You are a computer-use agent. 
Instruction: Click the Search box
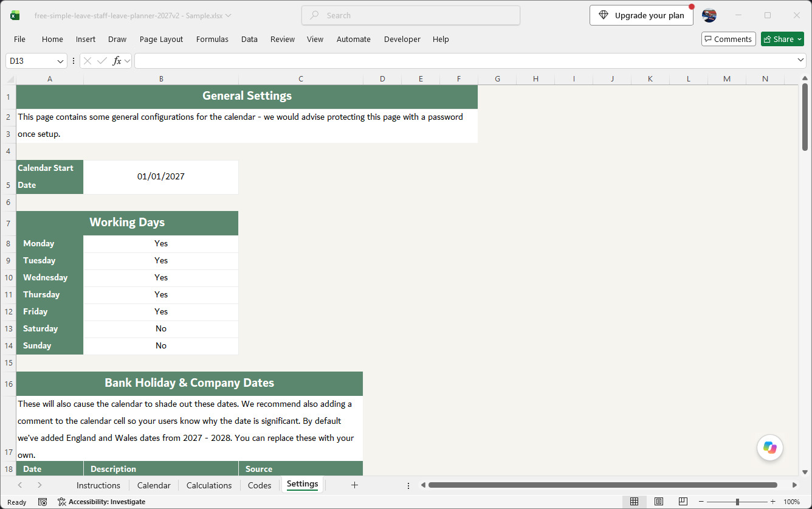click(x=411, y=15)
